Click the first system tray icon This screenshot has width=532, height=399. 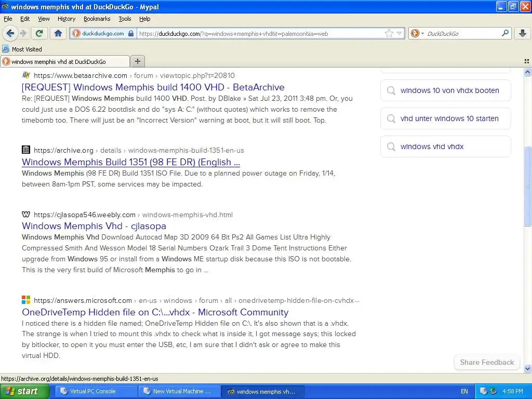click(484, 391)
